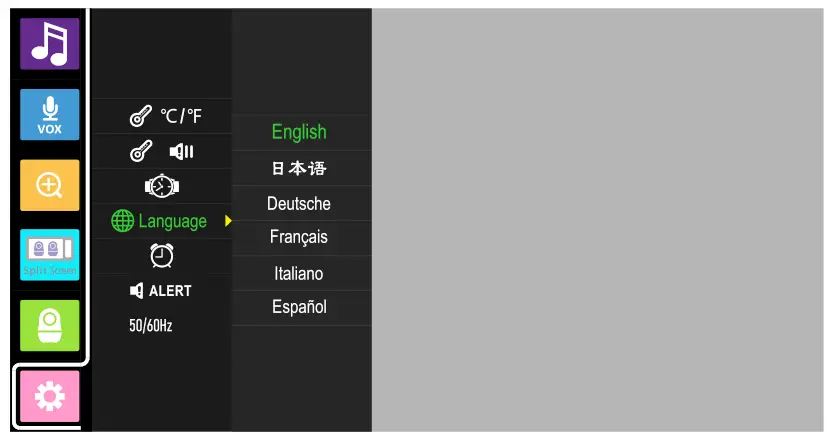The width and height of the screenshot is (839, 442).
Task: Select the Japanese language option
Action: [x=299, y=168]
